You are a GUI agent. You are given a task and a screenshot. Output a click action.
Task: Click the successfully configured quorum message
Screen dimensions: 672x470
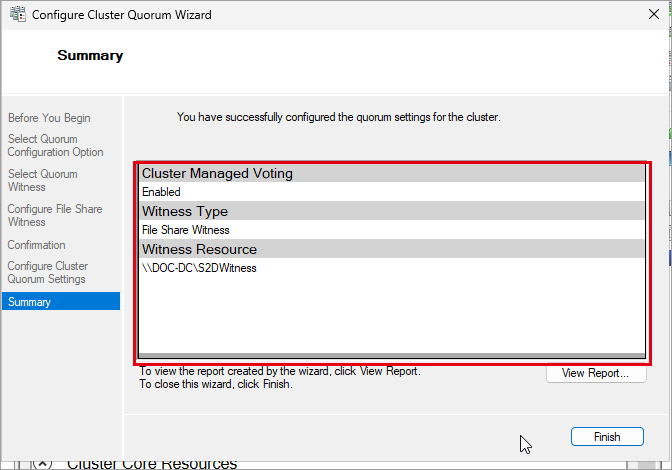(x=339, y=117)
